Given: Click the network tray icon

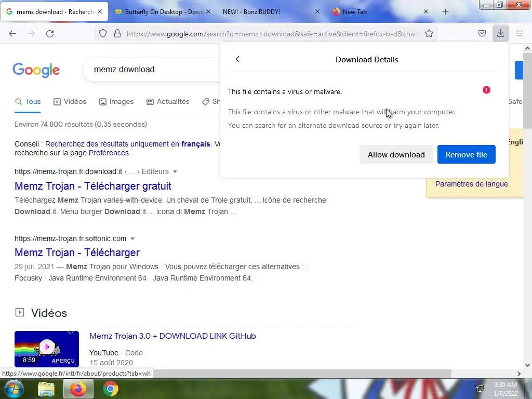Looking at the screenshot, I should tap(480, 389).
